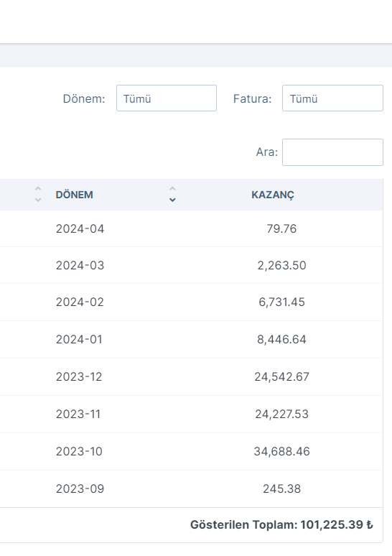Viewport: 392px width, 556px height.
Task: Click the 2023-11 period row
Action: pos(192,414)
